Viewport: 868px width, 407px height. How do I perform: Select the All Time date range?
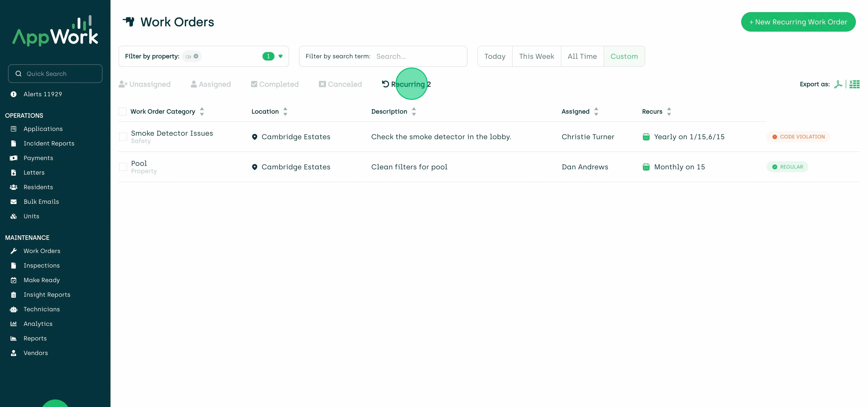[582, 56]
